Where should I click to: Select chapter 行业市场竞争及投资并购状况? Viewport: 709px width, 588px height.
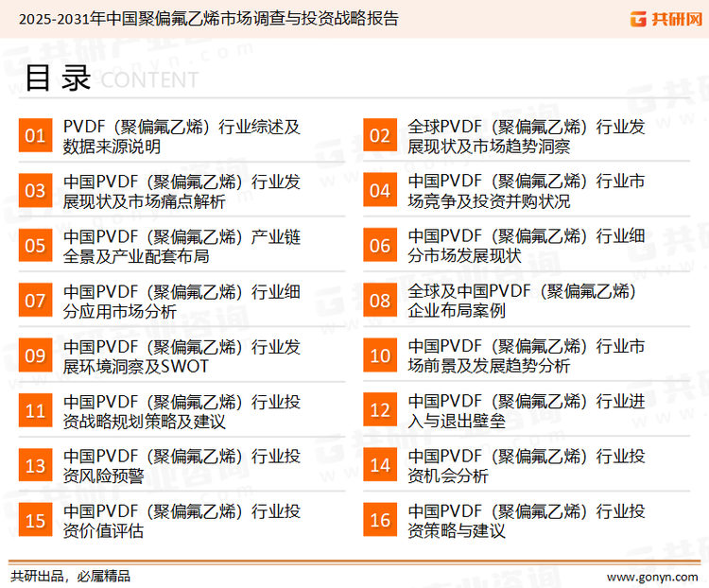(x=526, y=191)
